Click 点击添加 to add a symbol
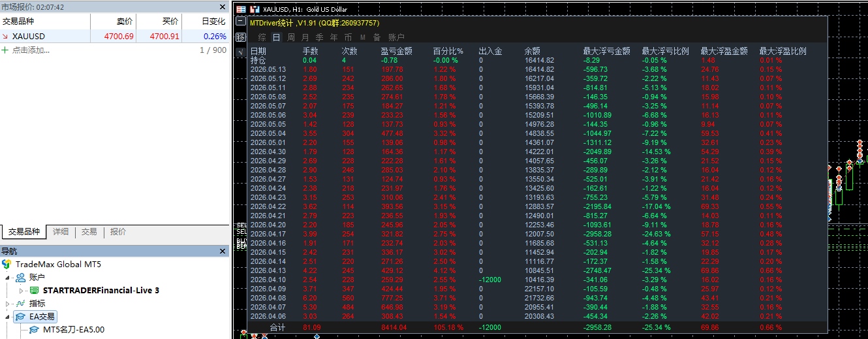This screenshot has height=339, width=868. [31, 50]
